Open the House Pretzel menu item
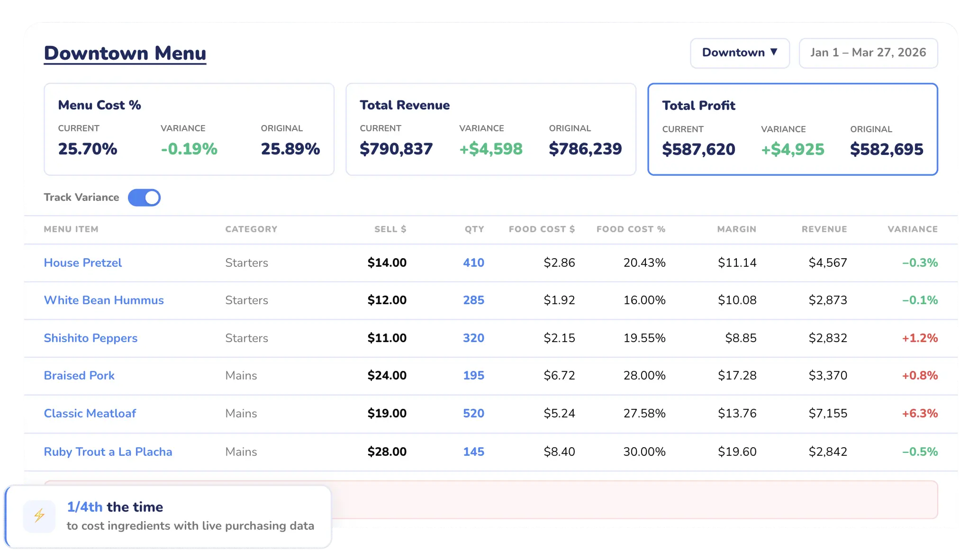Screen dimensions: 978x560 tap(83, 263)
